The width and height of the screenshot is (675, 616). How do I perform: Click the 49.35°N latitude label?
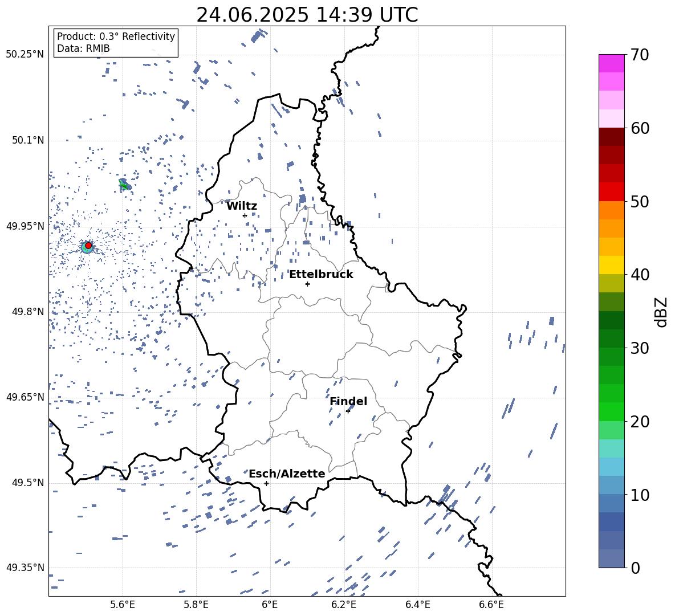tap(25, 568)
